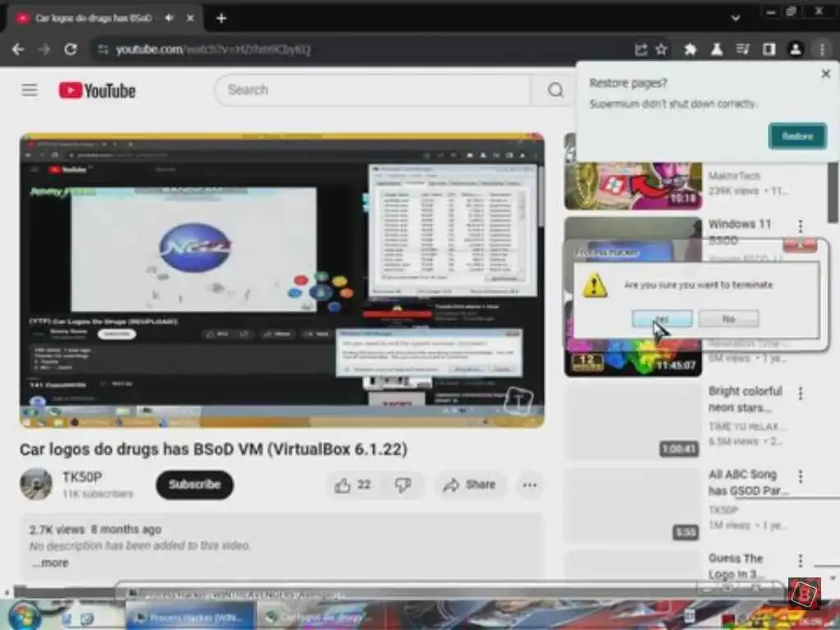Open the browser three-dot menu
This screenshot has width=840, height=630.
822,49
